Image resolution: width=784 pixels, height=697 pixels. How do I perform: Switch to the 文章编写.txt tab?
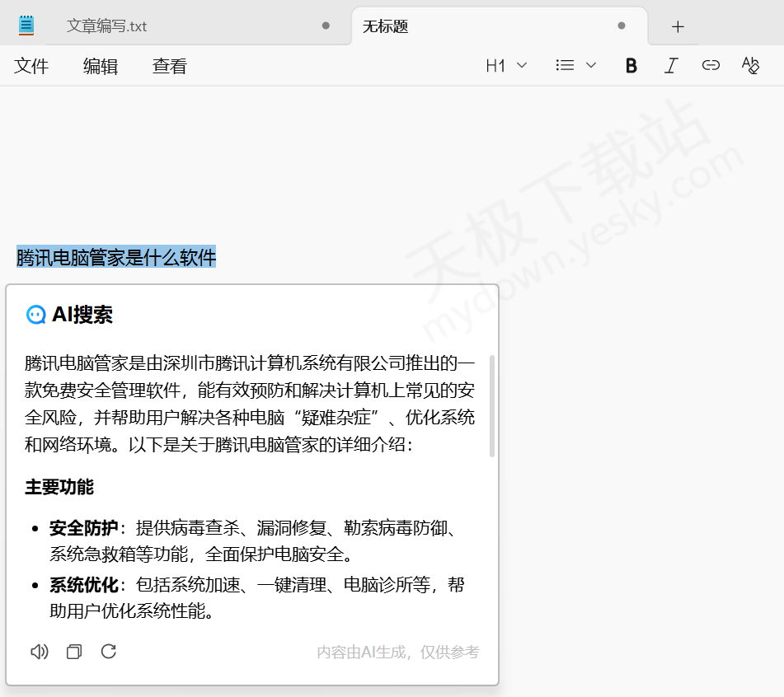(107, 26)
